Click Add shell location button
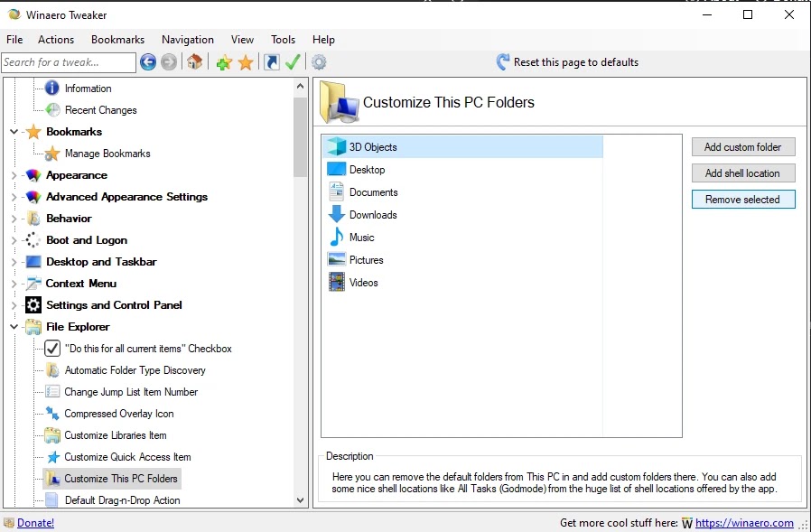Viewport: 811px width, 532px height. tap(743, 173)
